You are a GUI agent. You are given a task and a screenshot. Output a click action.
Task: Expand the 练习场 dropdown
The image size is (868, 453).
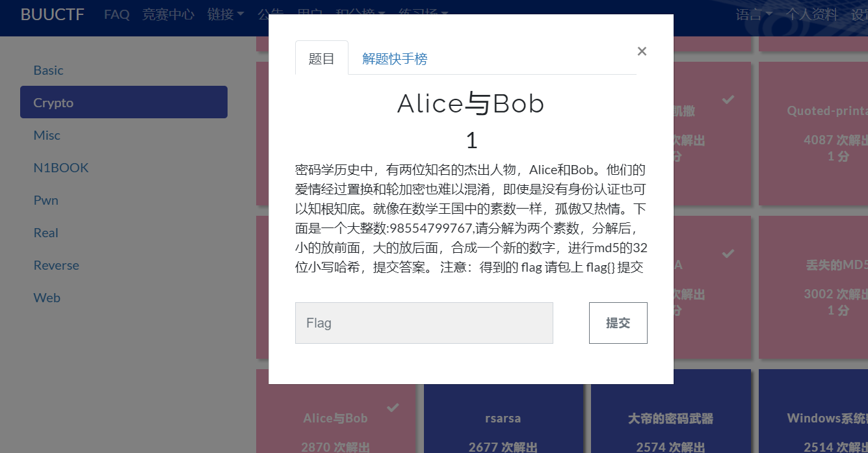tap(423, 14)
